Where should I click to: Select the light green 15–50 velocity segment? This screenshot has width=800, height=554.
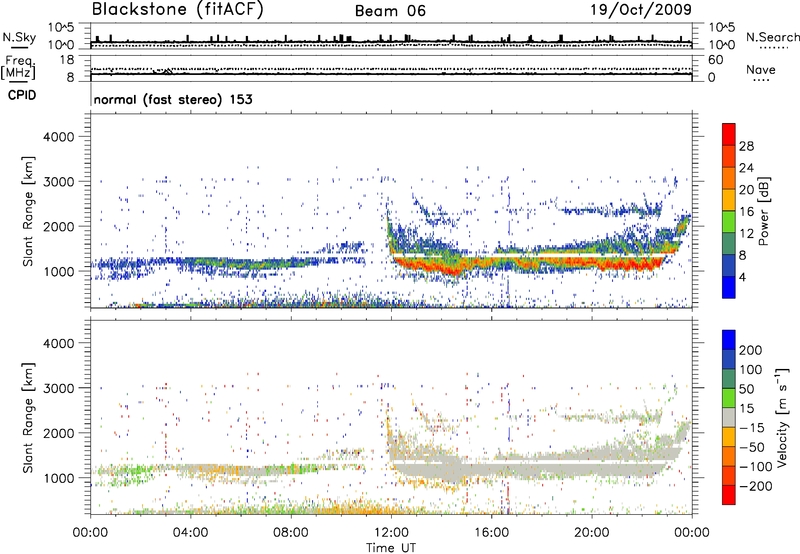[729, 398]
